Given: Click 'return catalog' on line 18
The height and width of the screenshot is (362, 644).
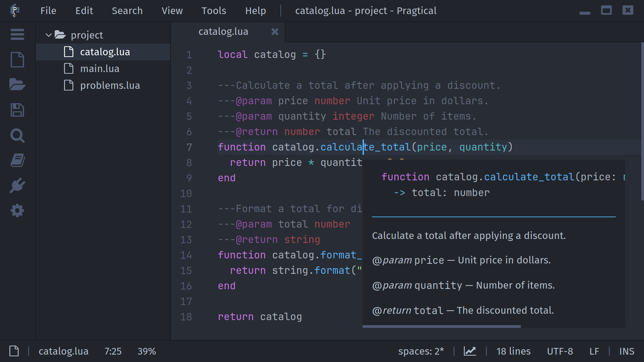Looking at the screenshot, I should click(260, 317).
